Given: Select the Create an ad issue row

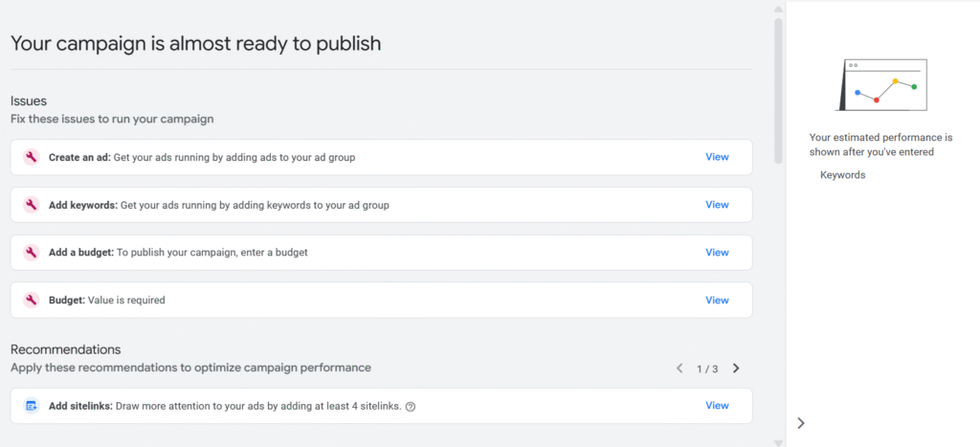Looking at the screenshot, I should tap(383, 157).
